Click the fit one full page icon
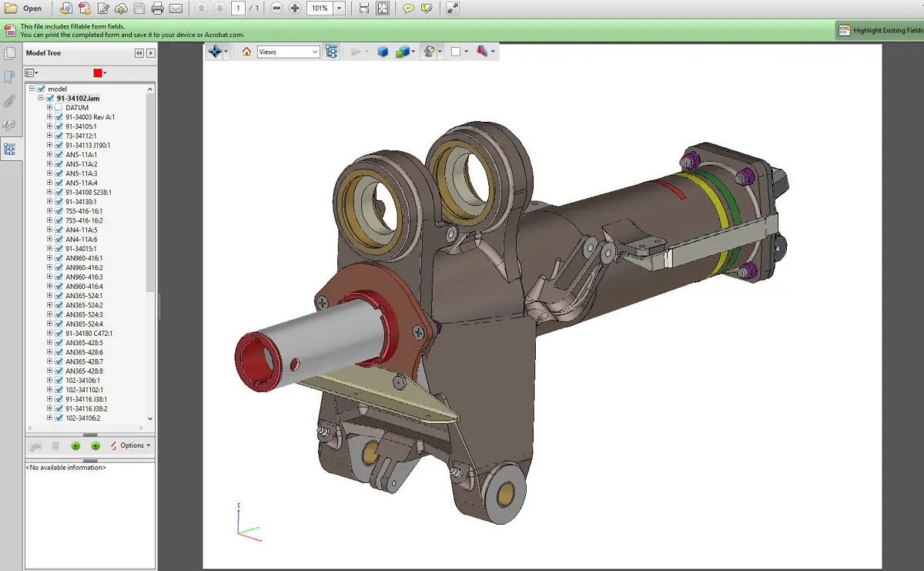 pyautogui.click(x=383, y=8)
